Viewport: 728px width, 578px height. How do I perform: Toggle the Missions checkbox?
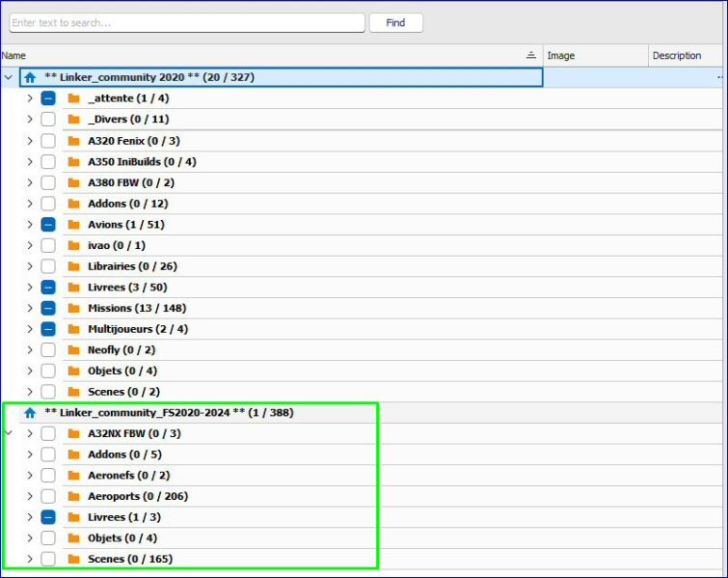(48, 308)
